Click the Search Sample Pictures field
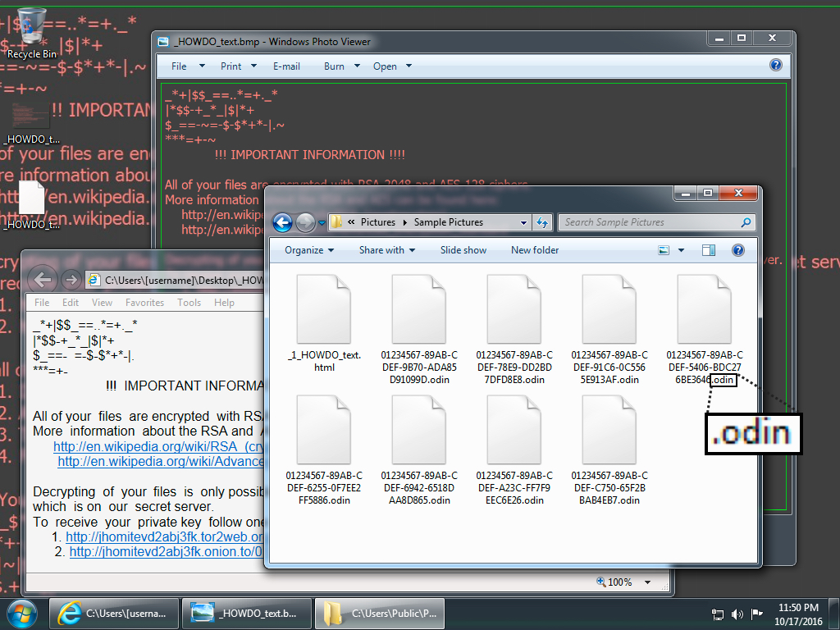This screenshot has width=840, height=630. (x=648, y=222)
